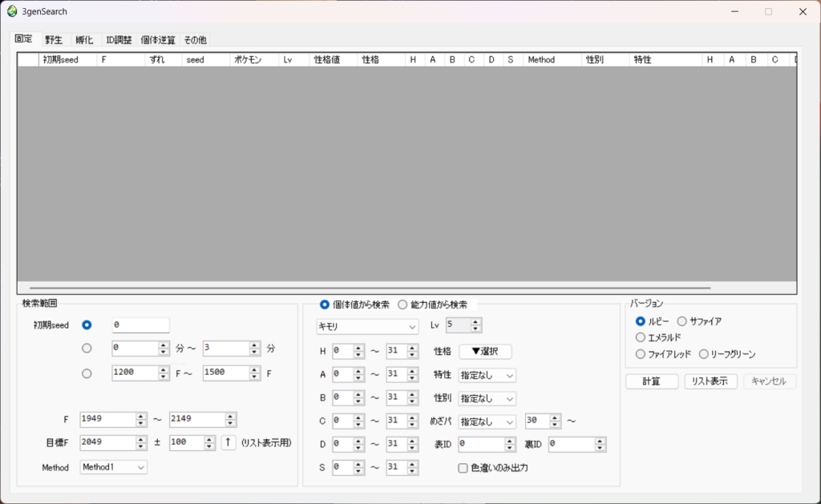The width and height of the screenshot is (821, 504).
Task: Select the サファイア version
Action: click(682, 321)
